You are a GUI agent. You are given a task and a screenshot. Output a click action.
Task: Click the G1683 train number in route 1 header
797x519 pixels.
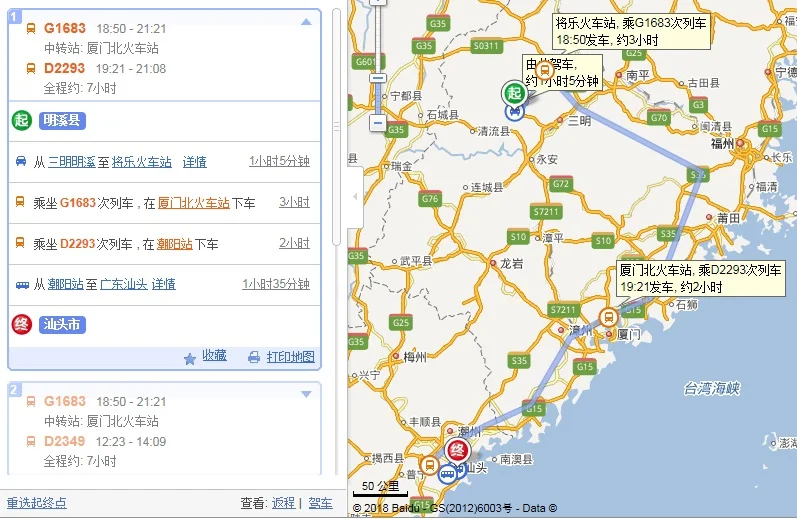pyautogui.click(x=65, y=28)
